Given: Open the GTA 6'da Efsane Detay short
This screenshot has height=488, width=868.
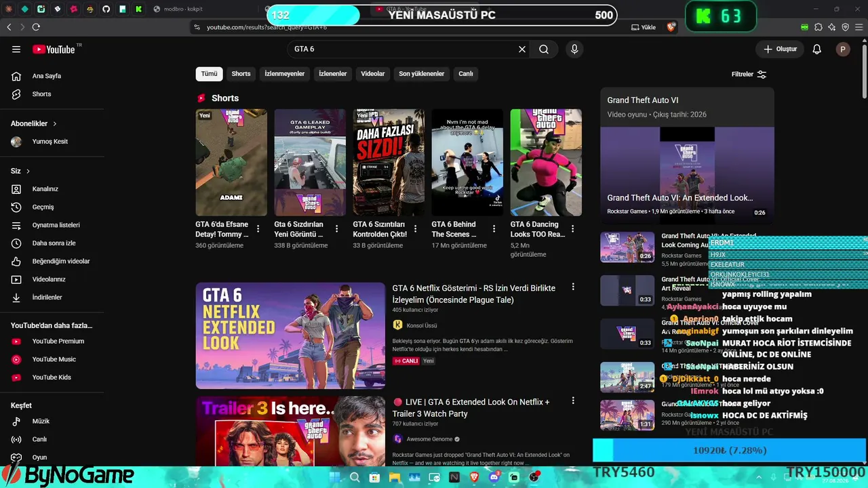Looking at the screenshot, I should (x=231, y=163).
